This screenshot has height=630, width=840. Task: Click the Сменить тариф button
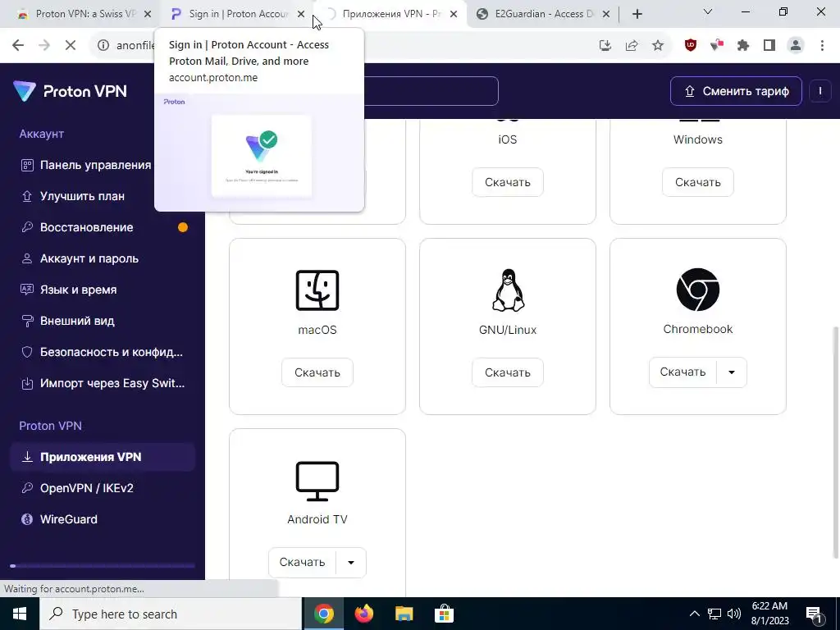pos(736,91)
